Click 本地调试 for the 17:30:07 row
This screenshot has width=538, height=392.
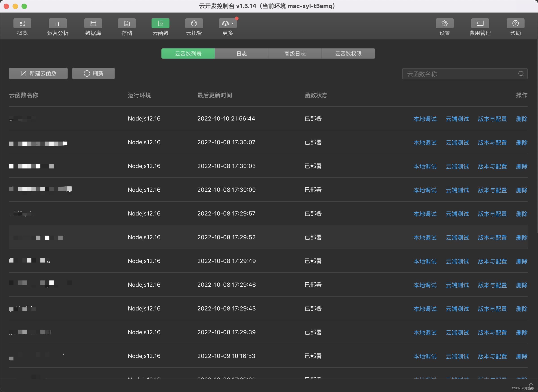point(425,143)
